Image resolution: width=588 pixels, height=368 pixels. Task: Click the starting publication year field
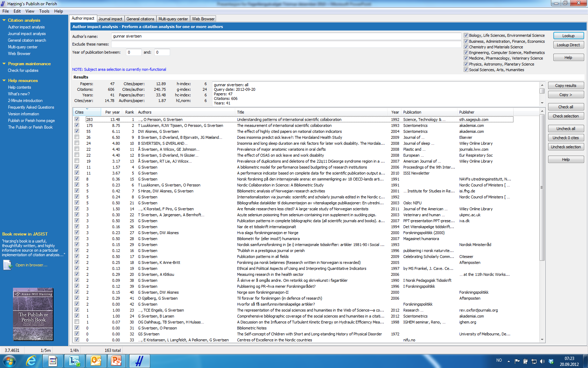point(134,52)
